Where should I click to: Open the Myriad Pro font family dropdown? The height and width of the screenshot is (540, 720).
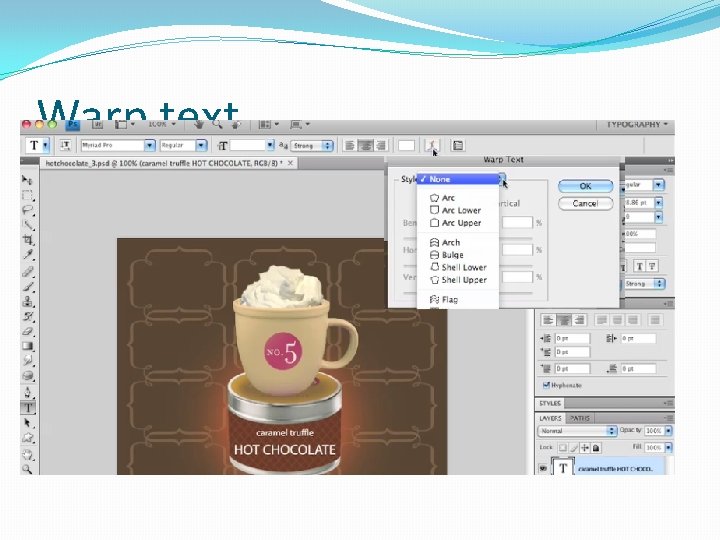click(150, 146)
